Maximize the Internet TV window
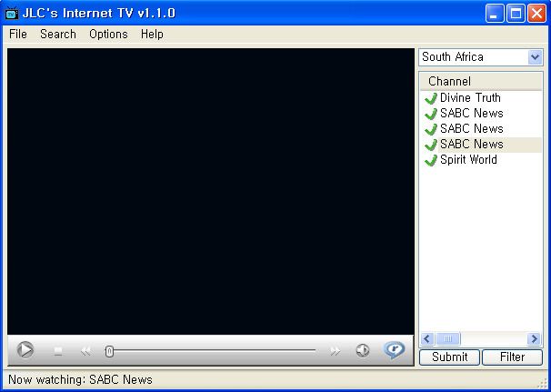 516,14
